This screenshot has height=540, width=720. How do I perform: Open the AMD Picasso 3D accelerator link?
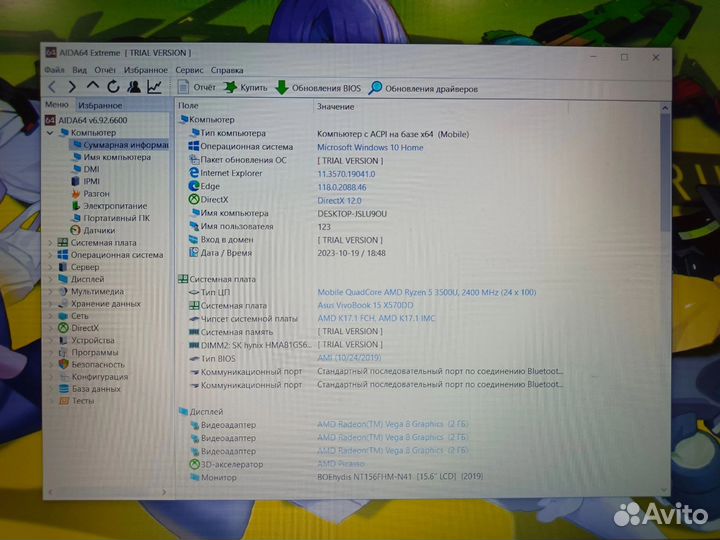(x=341, y=464)
